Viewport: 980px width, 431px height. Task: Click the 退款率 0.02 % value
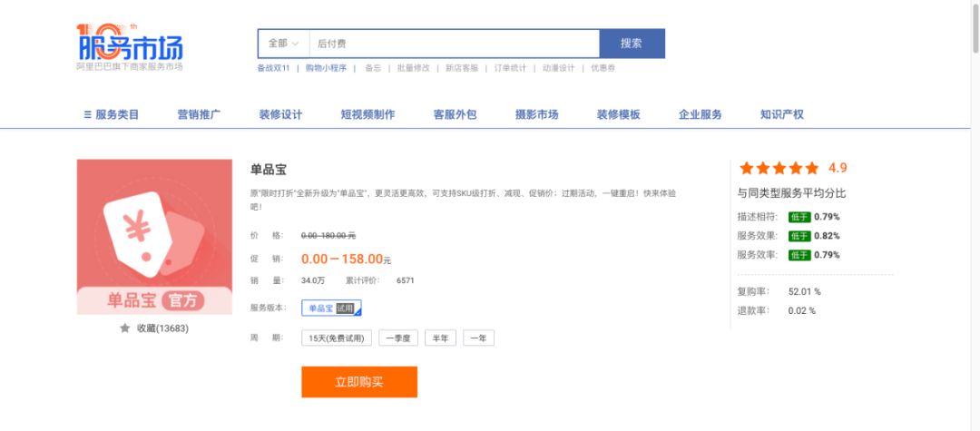coord(802,310)
